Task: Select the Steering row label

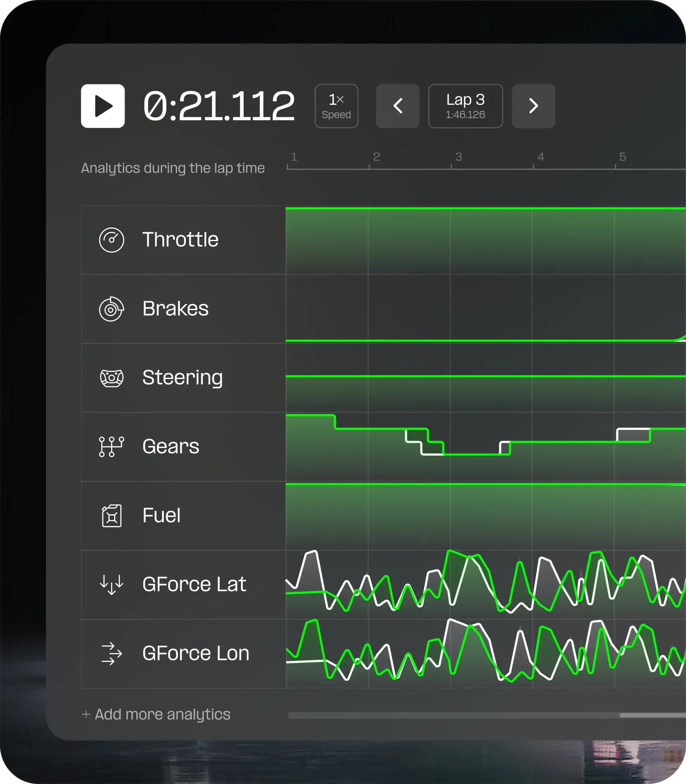Action: pos(183,378)
